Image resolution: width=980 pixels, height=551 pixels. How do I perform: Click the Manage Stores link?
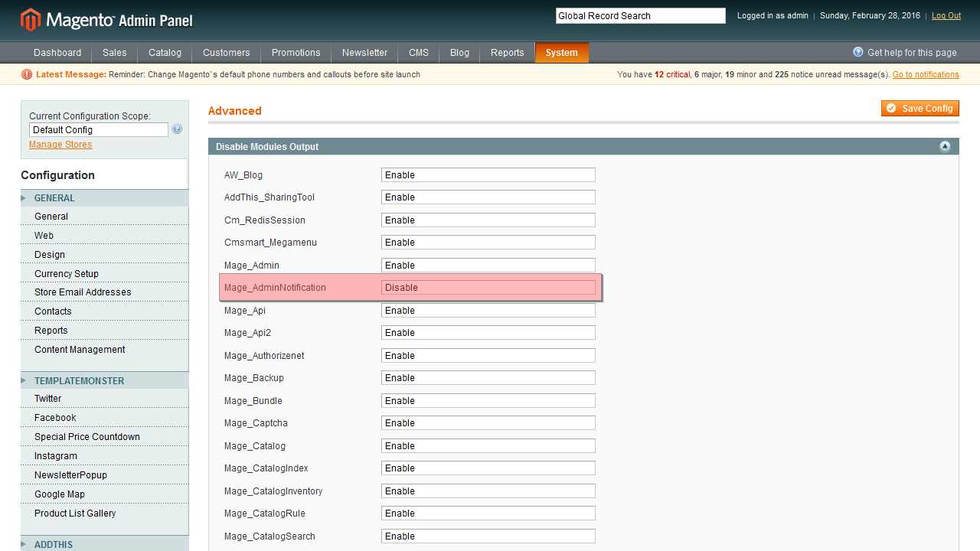[60, 145]
